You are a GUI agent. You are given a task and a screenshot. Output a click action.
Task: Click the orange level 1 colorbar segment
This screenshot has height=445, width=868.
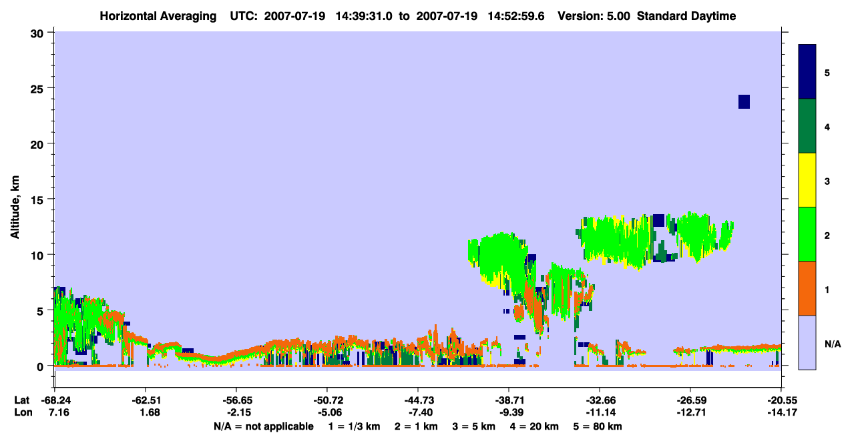tap(807, 288)
